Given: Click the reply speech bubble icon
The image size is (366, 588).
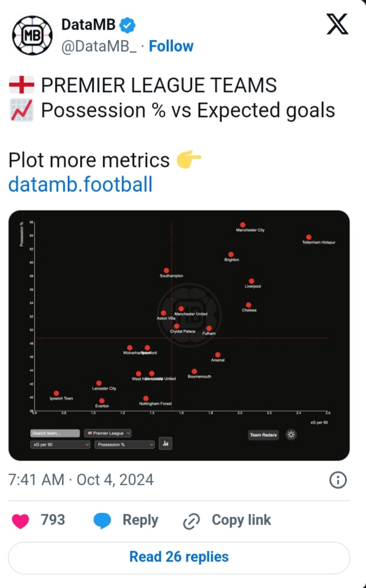Looking at the screenshot, I should tap(102, 520).
